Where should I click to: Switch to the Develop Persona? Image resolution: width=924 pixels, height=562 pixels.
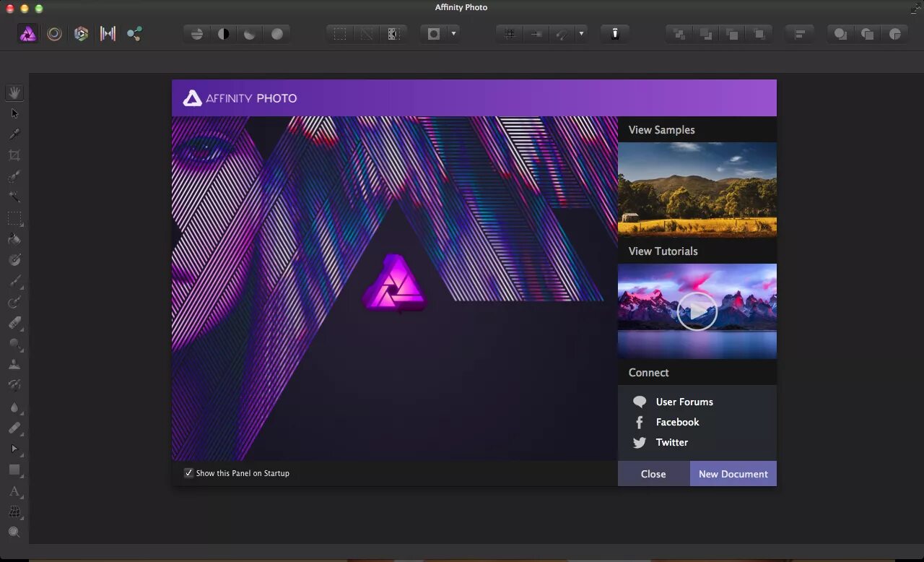82,33
